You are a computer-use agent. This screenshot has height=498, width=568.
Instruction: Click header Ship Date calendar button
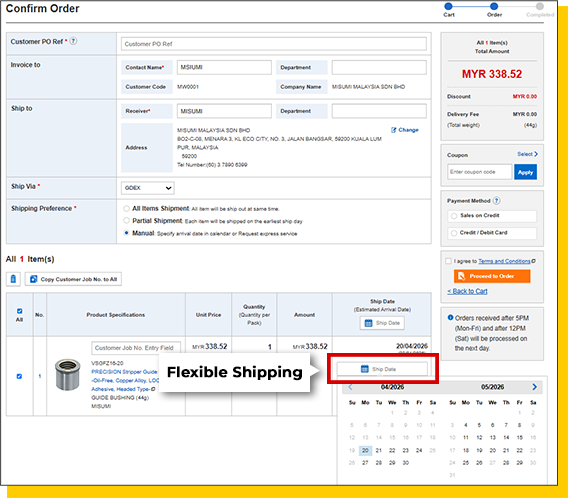coord(382,323)
